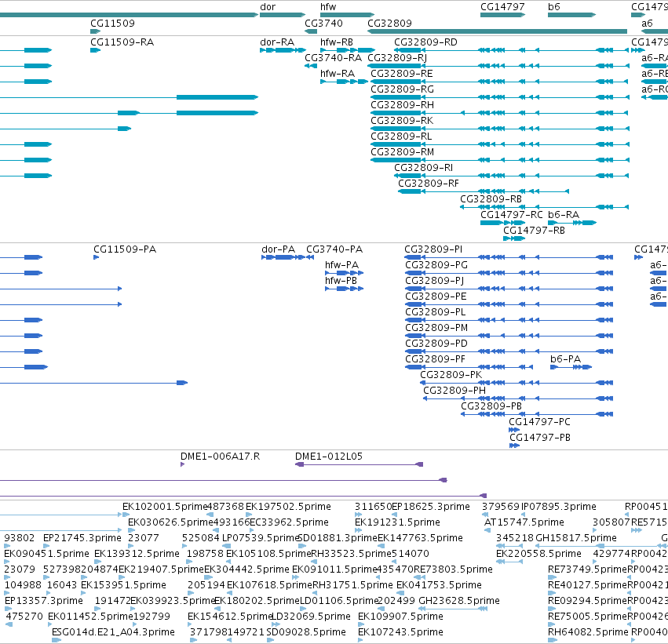Screen dimensions: 668x644
Task: Select the CG32809-RB transcript label
Action: pyautogui.click(x=491, y=199)
